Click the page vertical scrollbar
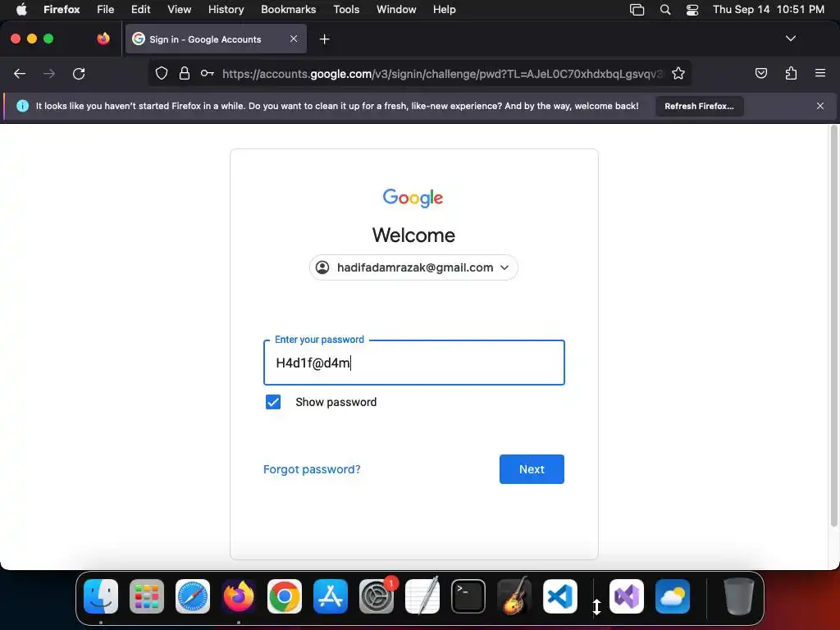Viewport: 840px width, 630px height. click(x=833, y=326)
